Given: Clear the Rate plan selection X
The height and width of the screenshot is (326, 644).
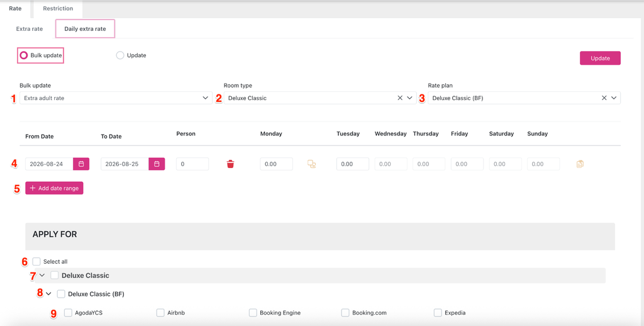Looking at the screenshot, I should pos(604,98).
